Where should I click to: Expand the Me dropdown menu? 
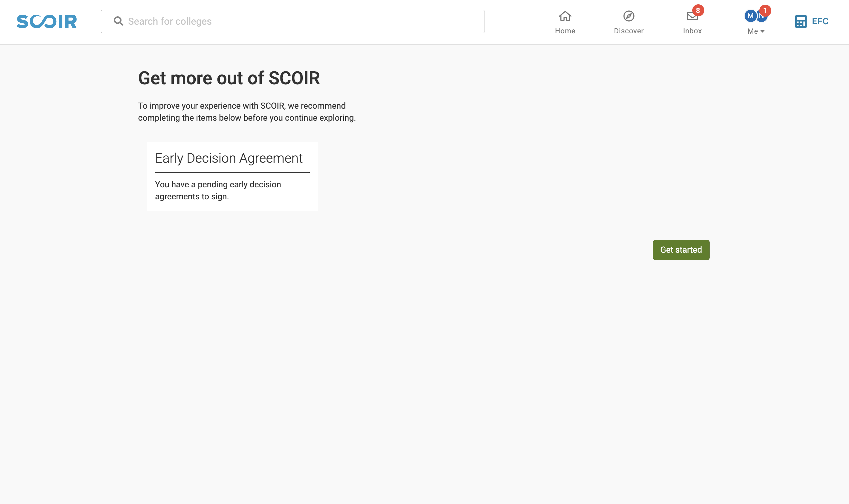(x=756, y=31)
